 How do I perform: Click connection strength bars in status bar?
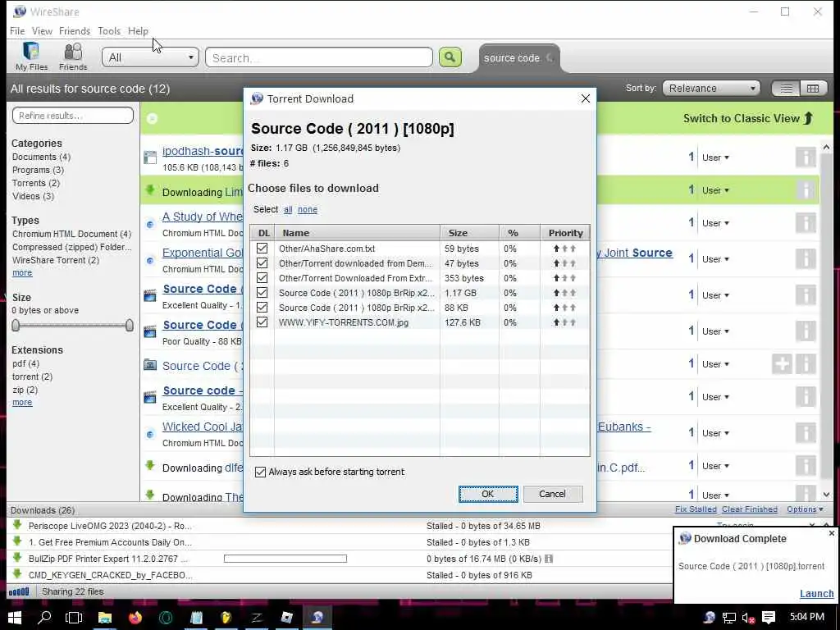pyautogui.click(x=20, y=591)
